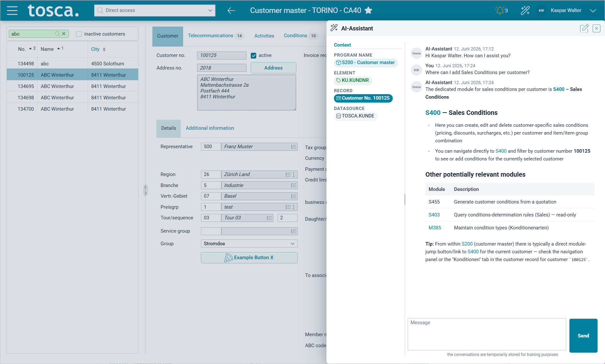Click the TOSCA.KUNDE datasource chip

point(355,116)
